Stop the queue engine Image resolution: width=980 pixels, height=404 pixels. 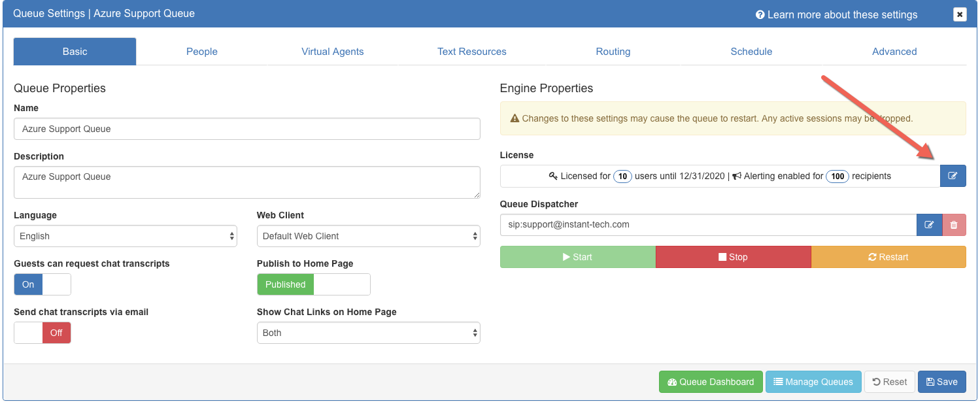click(734, 257)
